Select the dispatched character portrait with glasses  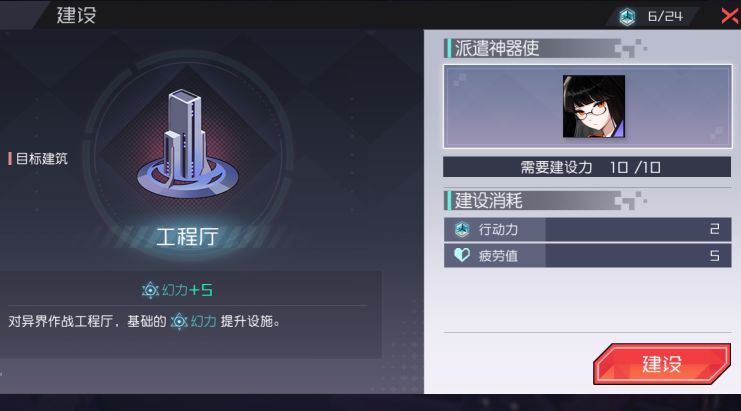(594, 106)
